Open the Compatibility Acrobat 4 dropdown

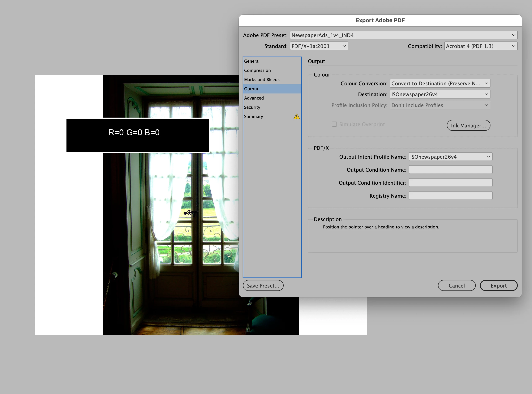pyautogui.click(x=480, y=46)
